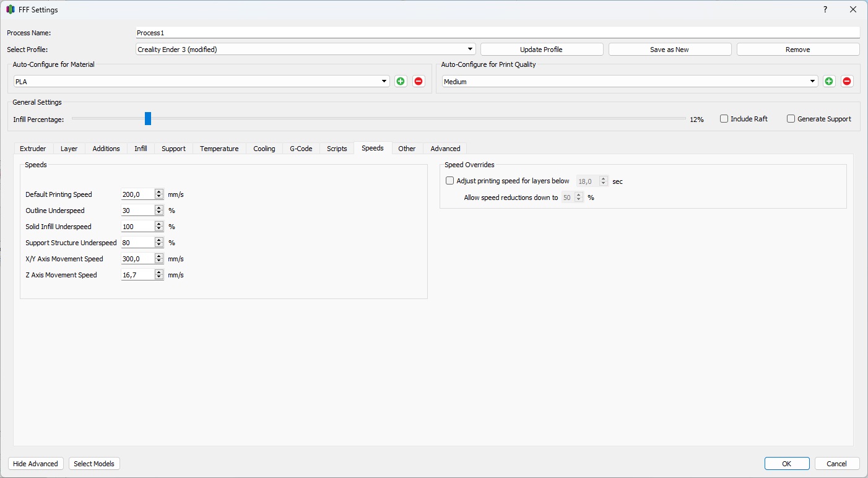
Task: Enable the Generate Support checkbox
Action: coord(791,119)
